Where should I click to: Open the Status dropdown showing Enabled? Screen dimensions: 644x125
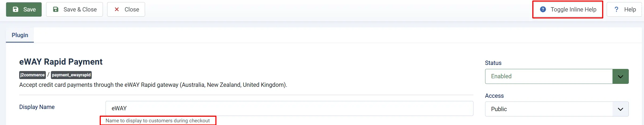click(557, 76)
